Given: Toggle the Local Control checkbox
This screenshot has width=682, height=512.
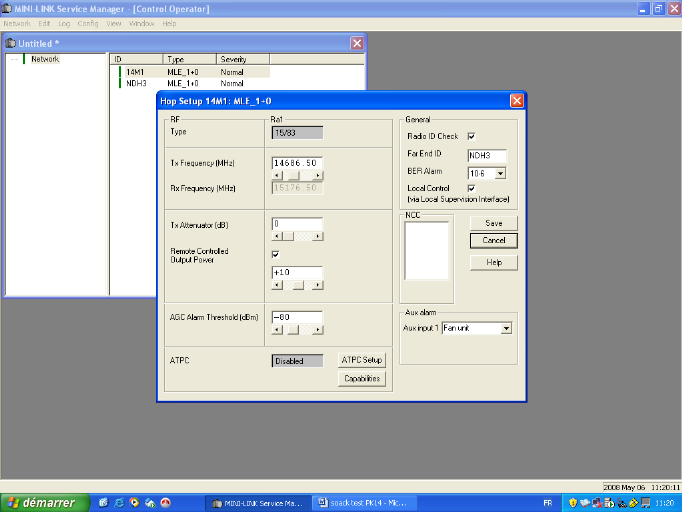Looking at the screenshot, I should pos(471,188).
